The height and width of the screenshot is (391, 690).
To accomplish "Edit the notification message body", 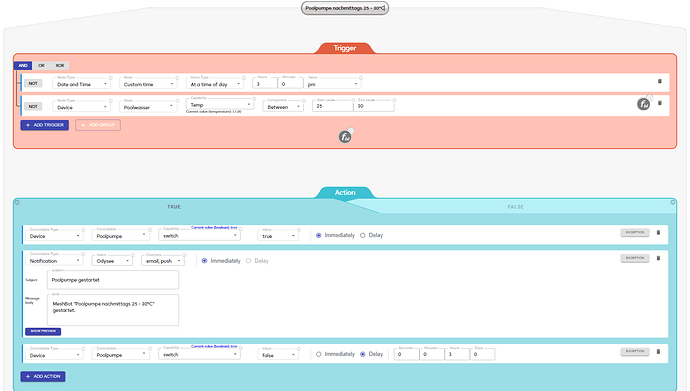I will (x=113, y=310).
